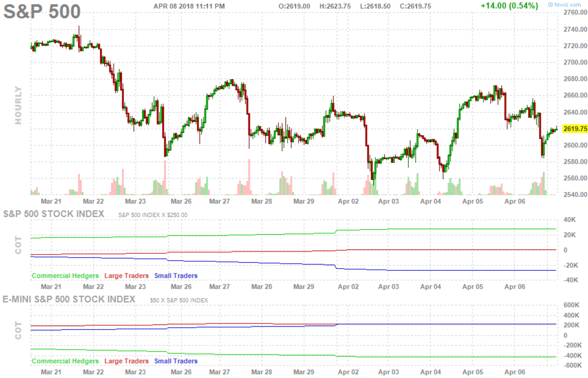The image size is (588, 378).
Task: Click the "2740.00" price axis label
Action: coord(576,29)
